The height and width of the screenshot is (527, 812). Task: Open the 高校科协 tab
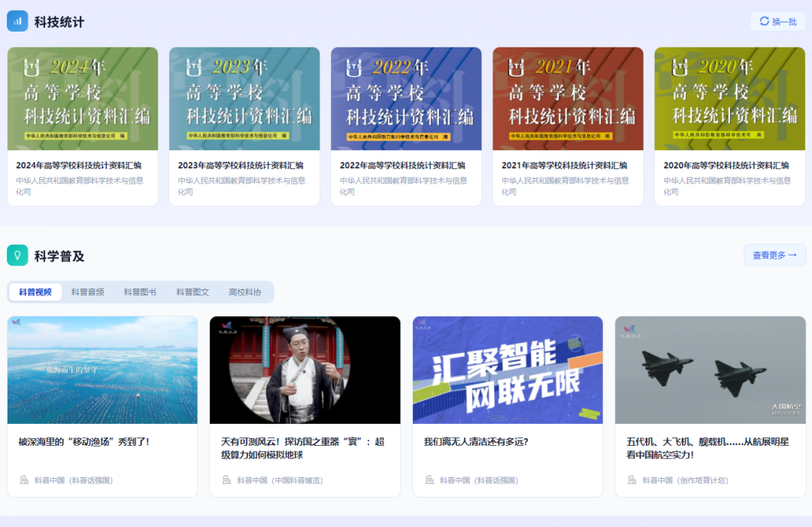pyautogui.click(x=244, y=292)
